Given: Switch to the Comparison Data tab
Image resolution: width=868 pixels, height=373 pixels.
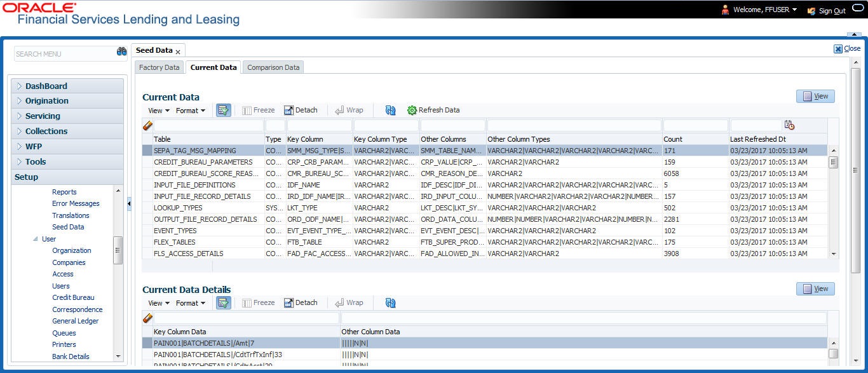Looking at the screenshot, I should tap(273, 67).
